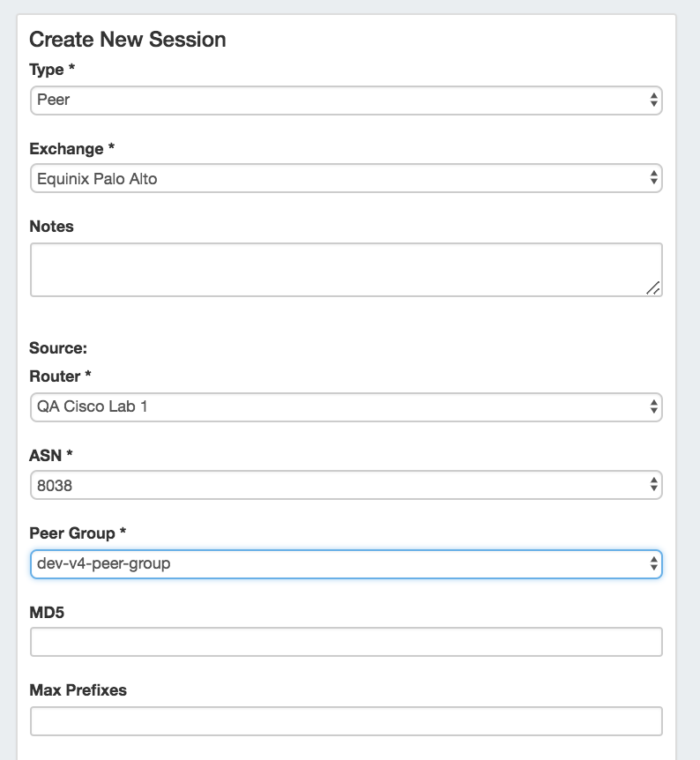Click the Notes field label

pos(52,227)
